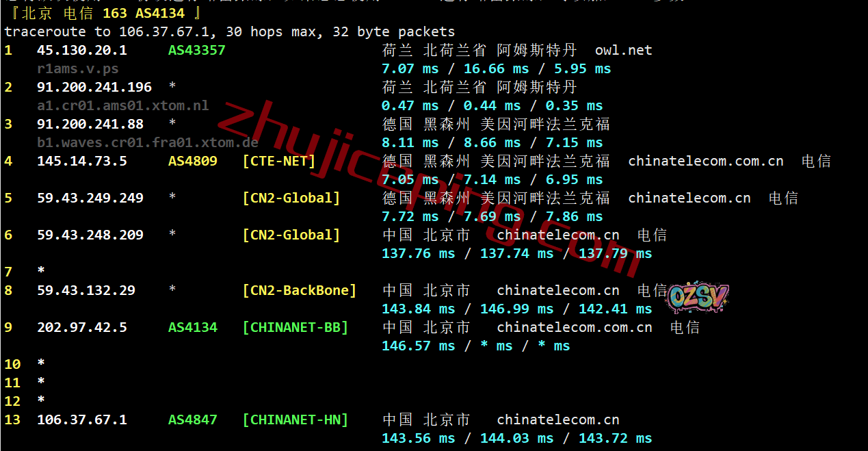This screenshot has height=451, width=868.
Task: Select the AS43357 label on hop 1
Action: point(197,50)
